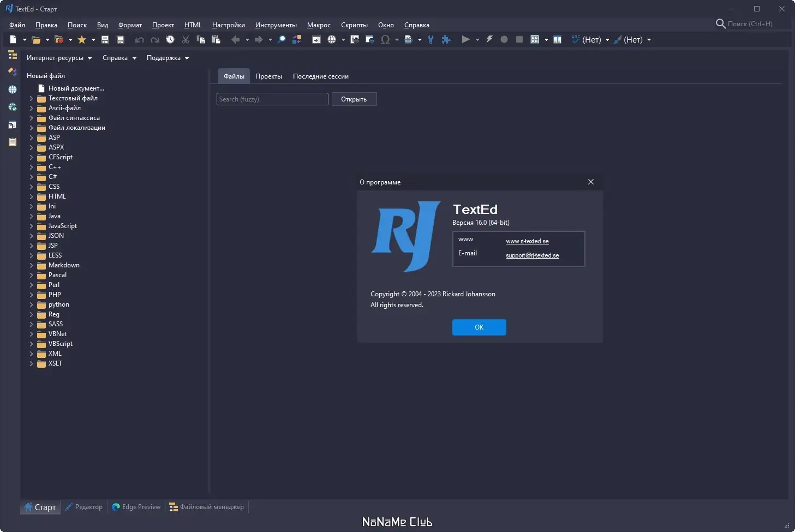Click the Open folder toolbar icon
The height and width of the screenshot is (532, 795).
click(x=36, y=39)
